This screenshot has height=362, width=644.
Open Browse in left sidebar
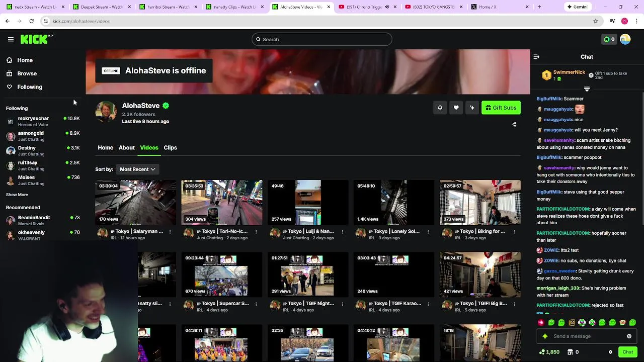click(22, 73)
